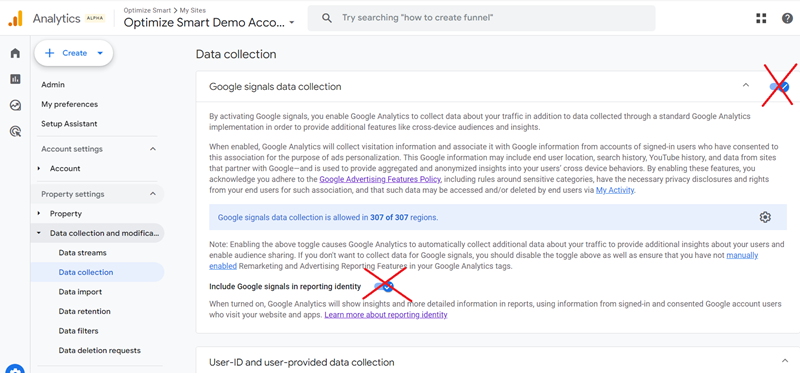
Task: Focus the search input field
Action: tap(481, 18)
